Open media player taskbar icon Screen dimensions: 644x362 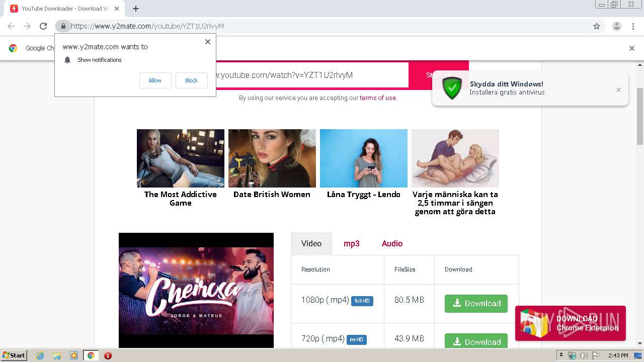[74, 355]
